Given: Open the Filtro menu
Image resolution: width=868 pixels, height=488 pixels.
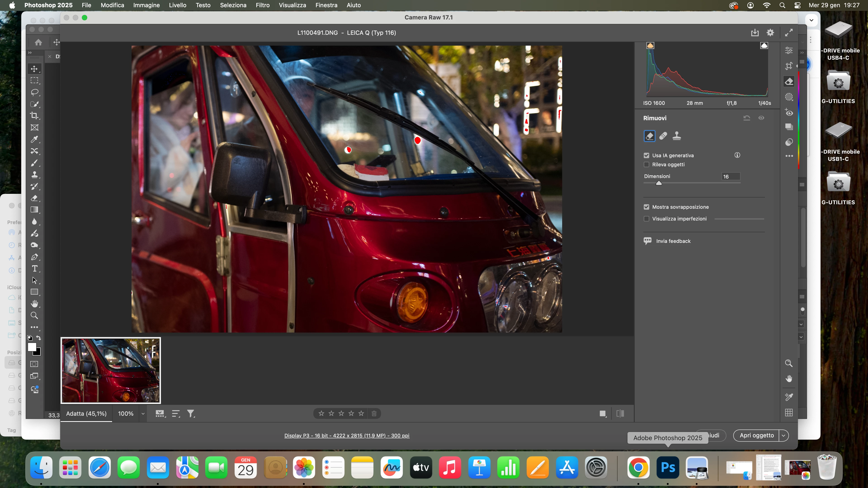Looking at the screenshot, I should point(262,5).
